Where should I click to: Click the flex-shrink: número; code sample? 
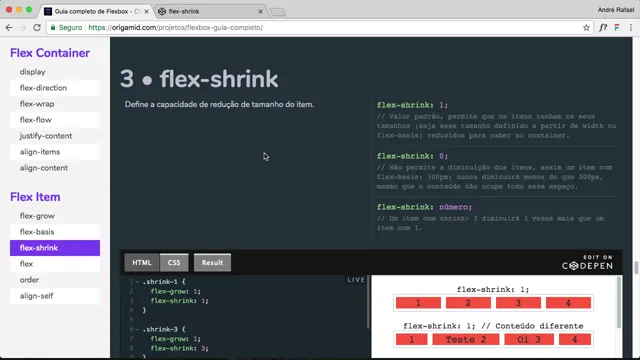click(x=424, y=207)
